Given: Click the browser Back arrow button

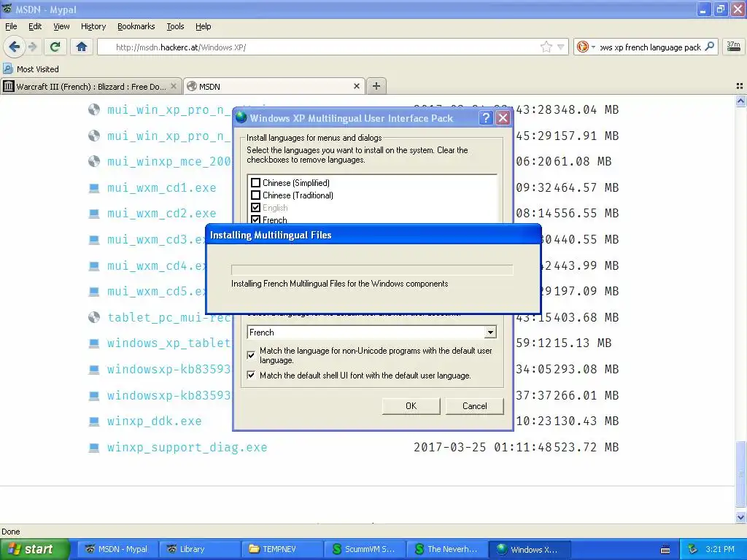Looking at the screenshot, I should click(15, 47).
